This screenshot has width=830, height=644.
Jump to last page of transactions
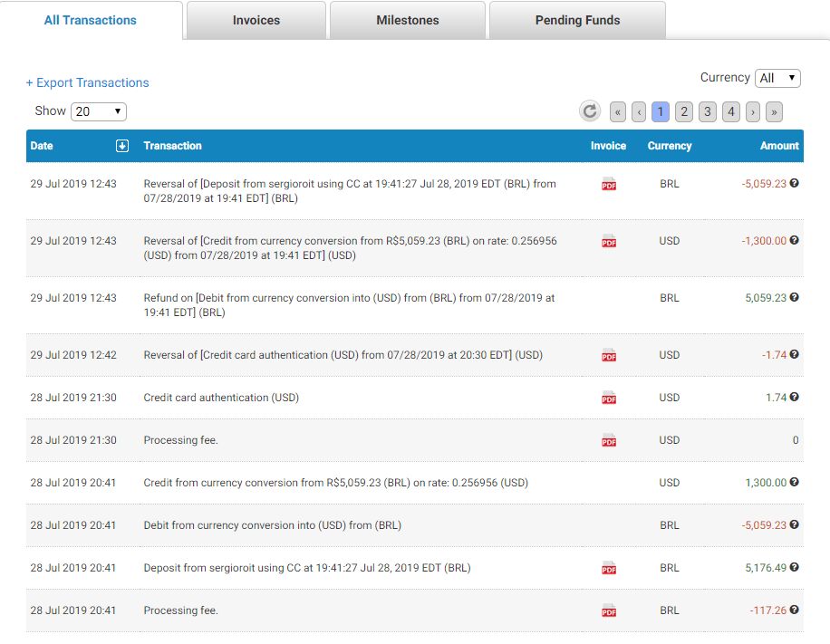coord(774,111)
